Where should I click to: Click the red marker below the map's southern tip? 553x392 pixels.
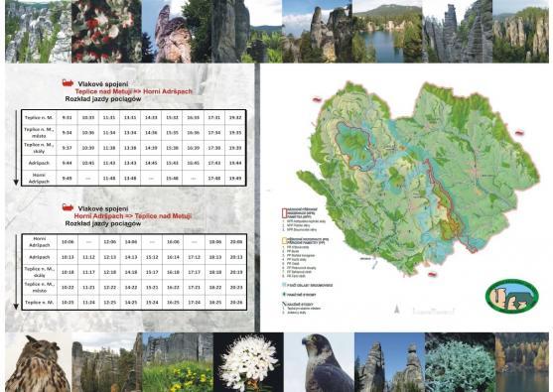pos(433,274)
